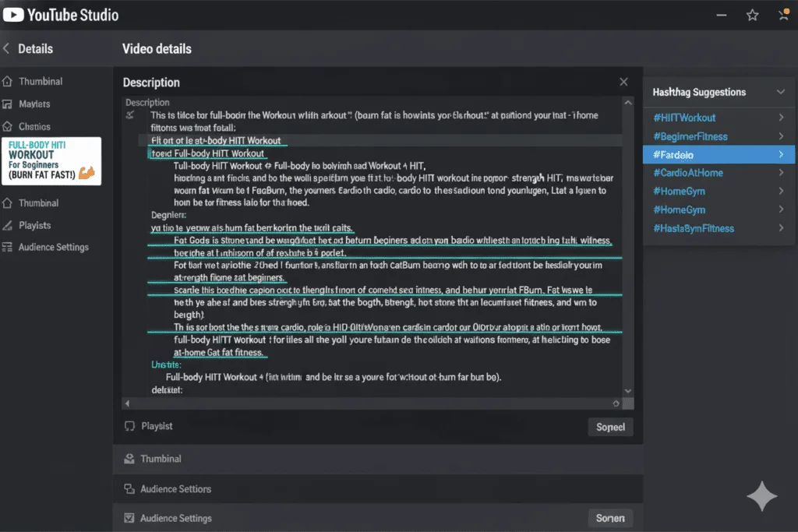Click the horizontal scrollbar right-end control
This screenshot has width=798, height=532.
tap(616, 403)
